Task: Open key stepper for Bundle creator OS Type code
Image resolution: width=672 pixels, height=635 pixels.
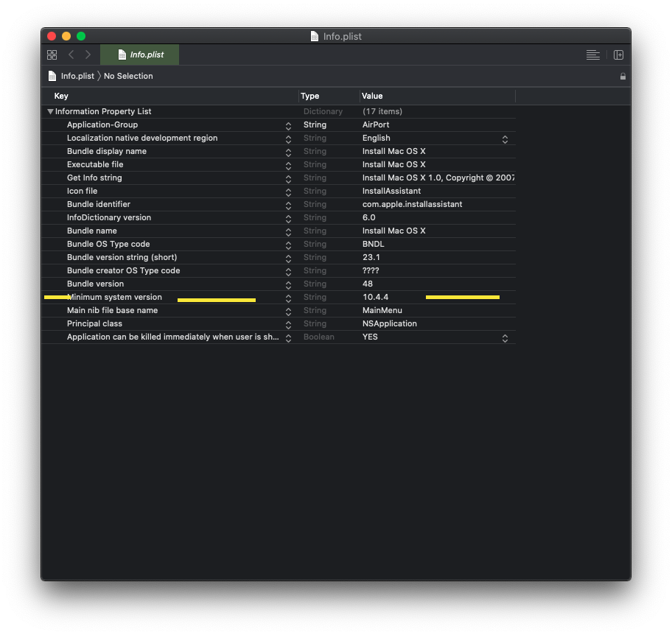Action: (288, 272)
